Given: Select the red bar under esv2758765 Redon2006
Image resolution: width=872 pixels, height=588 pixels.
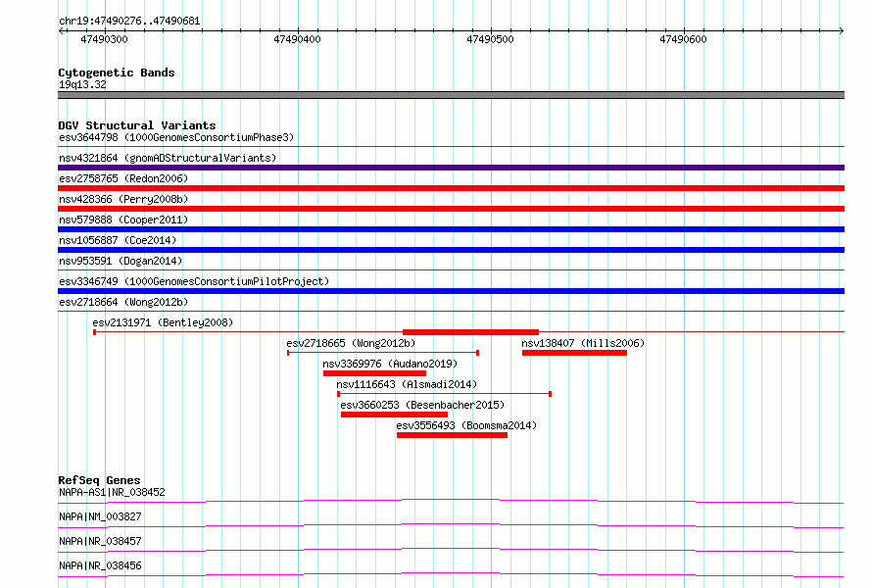Looking at the screenshot, I should (x=451, y=188).
